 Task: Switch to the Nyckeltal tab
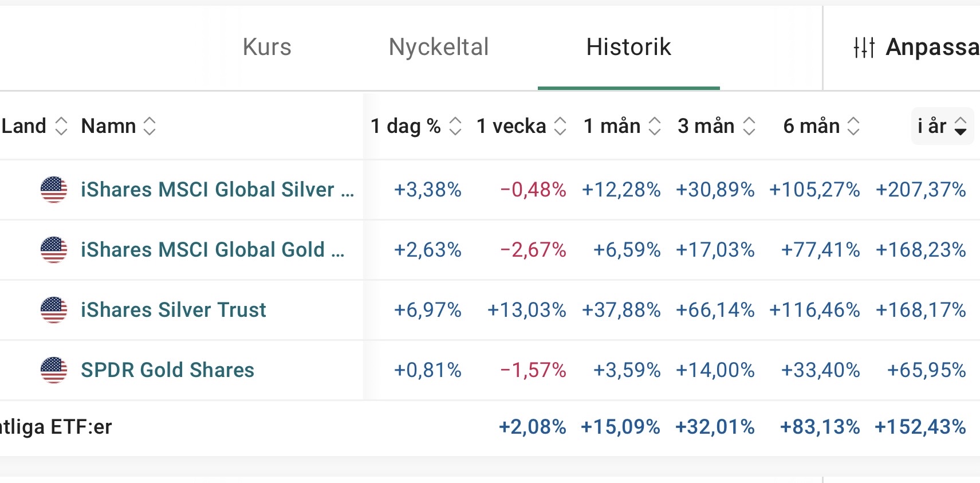[439, 47]
